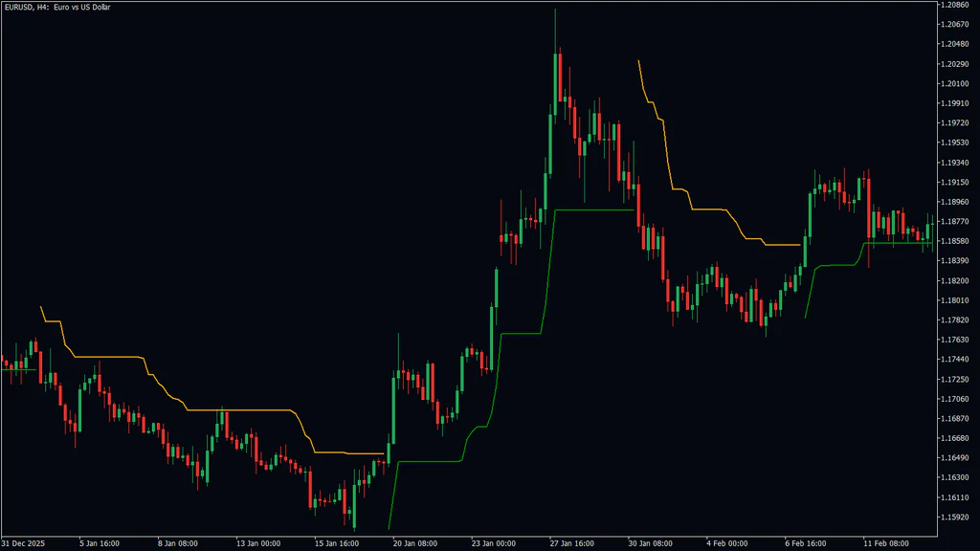Click the 1.15920 price axis label
This screenshot has height=551, width=980.
click(955, 518)
